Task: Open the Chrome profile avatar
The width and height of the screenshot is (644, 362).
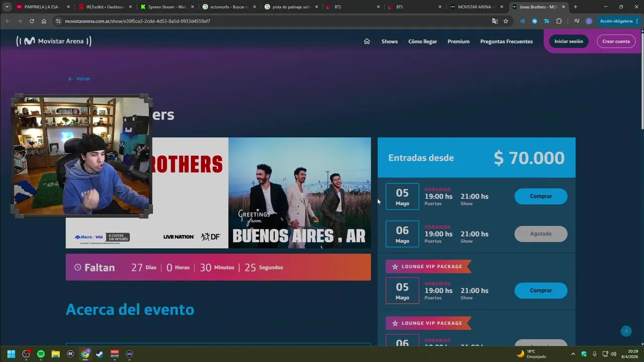Action: [589, 21]
